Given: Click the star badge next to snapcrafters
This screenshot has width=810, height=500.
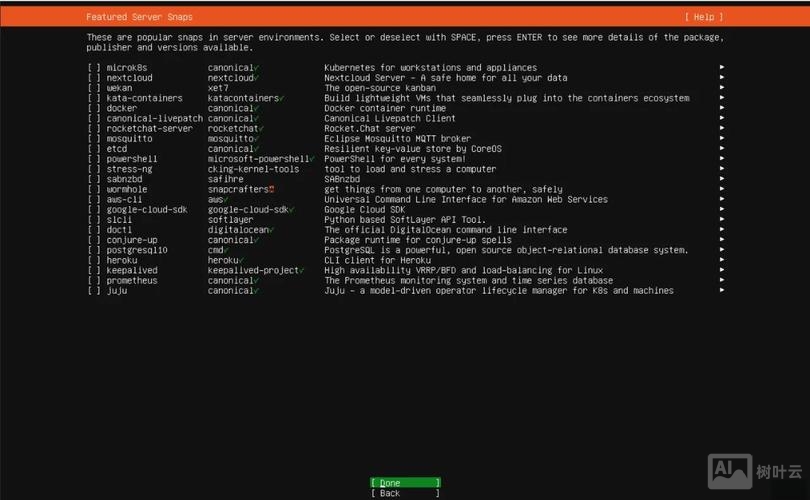Looking at the screenshot, I should [271, 189].
